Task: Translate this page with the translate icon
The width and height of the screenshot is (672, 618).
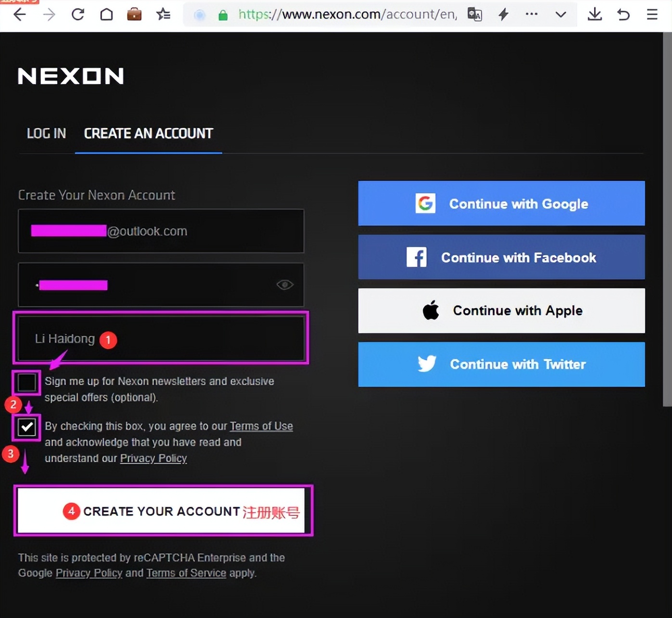Action: pyautogui.click(x=475, y=14)
